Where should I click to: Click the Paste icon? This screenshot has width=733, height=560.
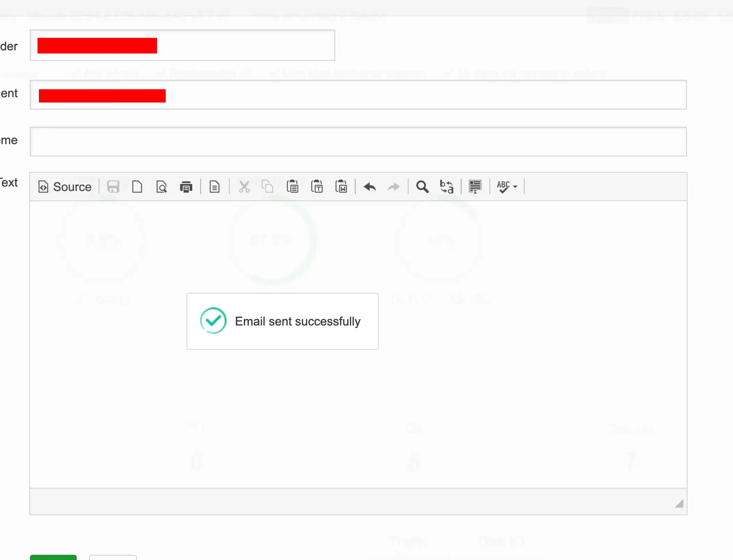click(x=293, y=187)
